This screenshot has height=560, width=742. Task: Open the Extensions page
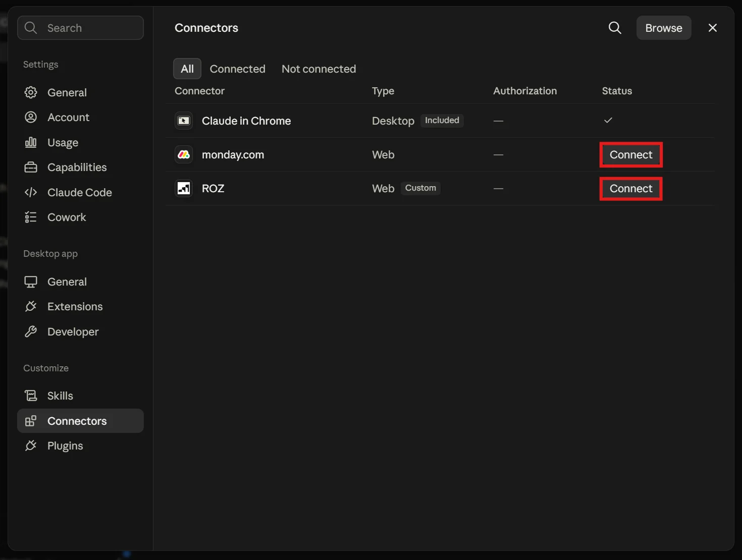coord(80,306)
